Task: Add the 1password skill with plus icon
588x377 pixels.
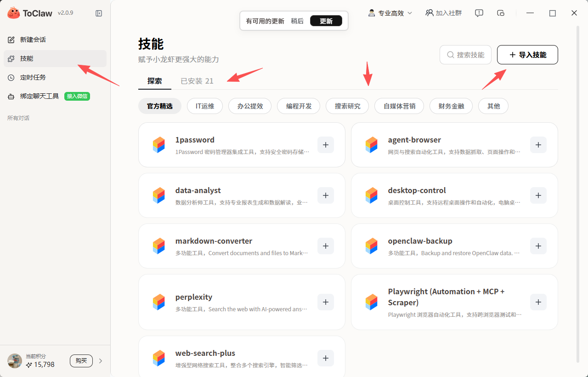Action: (x=326, y=145)
